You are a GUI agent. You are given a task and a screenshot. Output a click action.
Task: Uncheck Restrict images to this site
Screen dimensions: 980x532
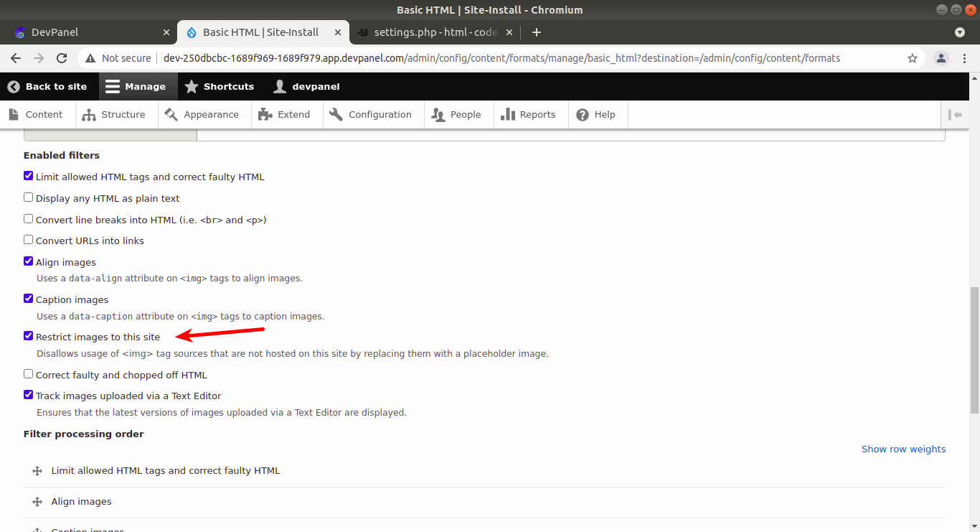coord(28,335)
